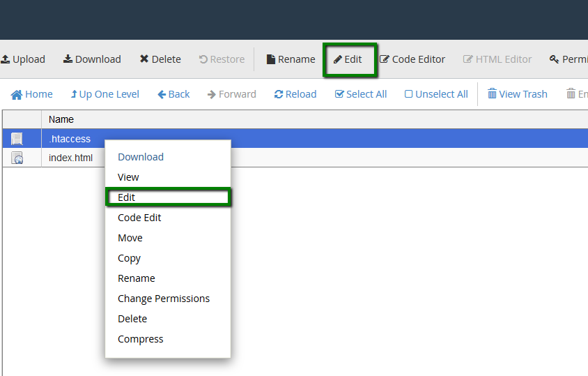Click the Back arrow navigation button
Image resolution: width=588 pixels, height=376 pixels.
[x=173, y=94]
